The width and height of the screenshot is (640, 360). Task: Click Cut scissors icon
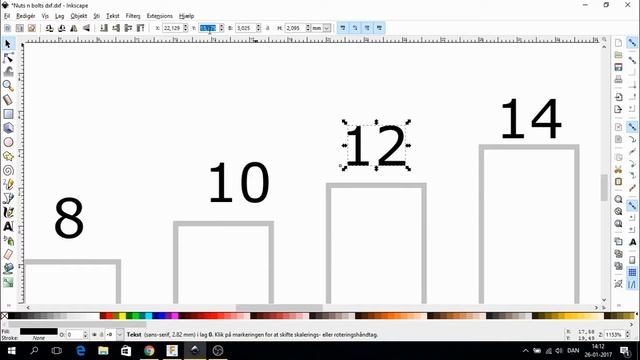(x=618, y=169)
